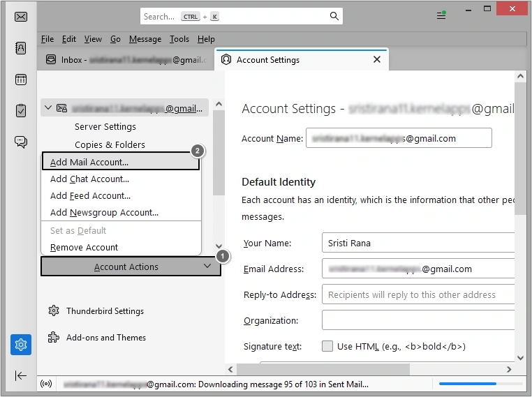The height and width of the screenshot is (397, 532).
Task: Select Add Chat Account option
Action: coord(121,179)
